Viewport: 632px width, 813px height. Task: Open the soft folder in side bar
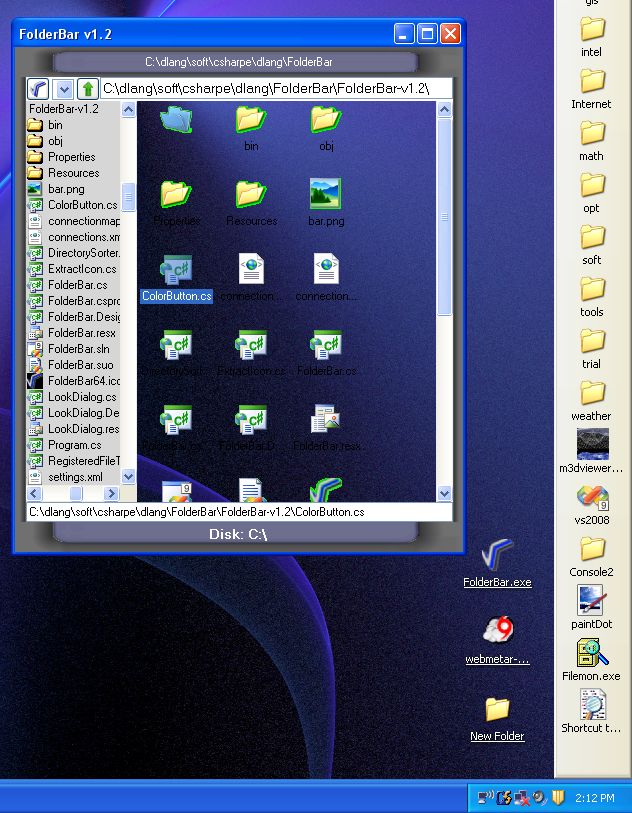592,244
